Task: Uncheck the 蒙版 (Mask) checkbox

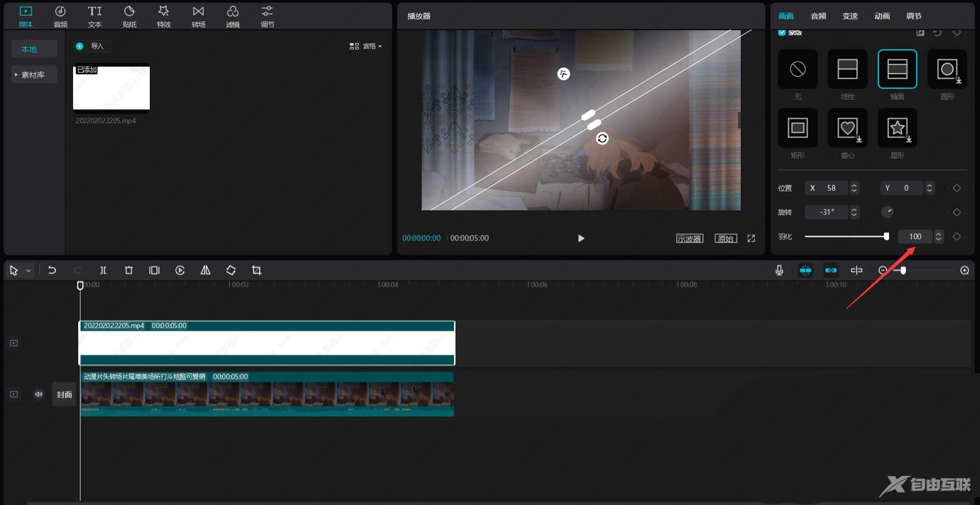Action: (x=782, y=33)
